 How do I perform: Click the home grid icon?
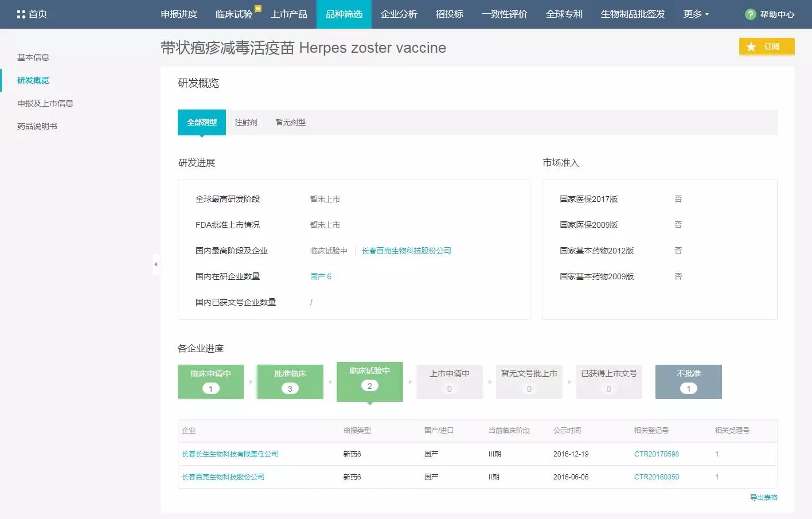tap(21, 14)
